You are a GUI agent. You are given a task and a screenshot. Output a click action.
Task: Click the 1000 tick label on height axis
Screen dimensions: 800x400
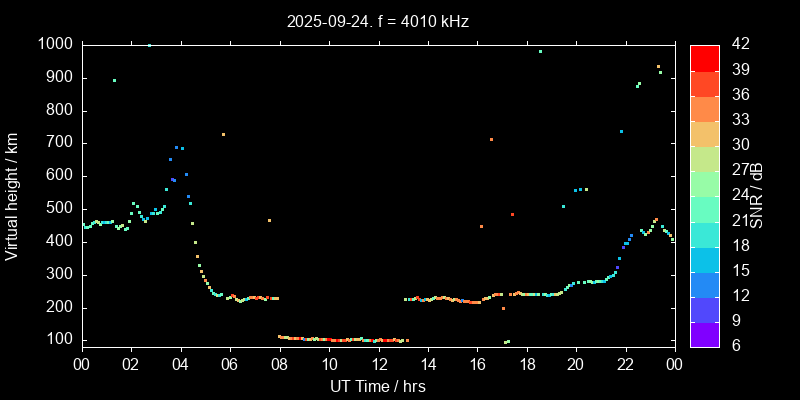[x=54, y=44]
